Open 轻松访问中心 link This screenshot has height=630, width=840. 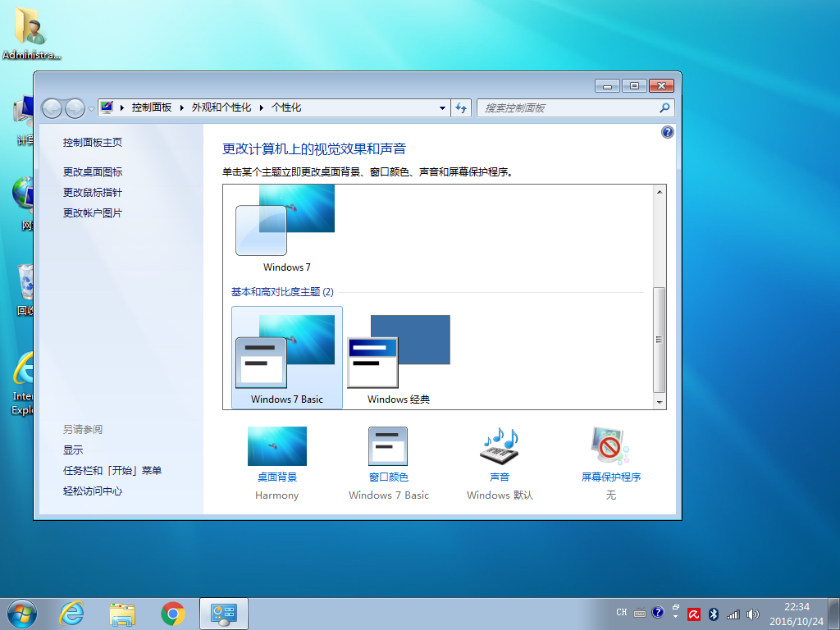(92, 491)
